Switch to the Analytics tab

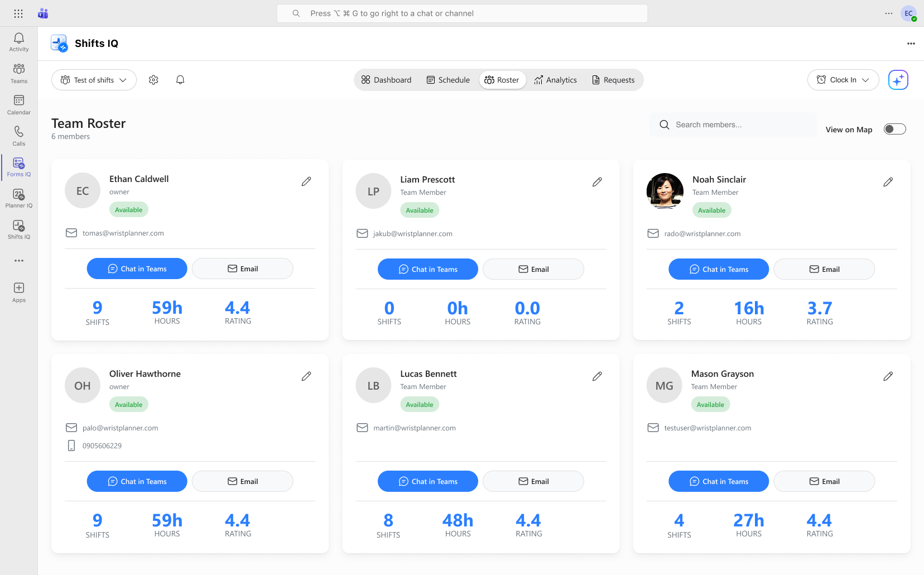pos(555,80)
